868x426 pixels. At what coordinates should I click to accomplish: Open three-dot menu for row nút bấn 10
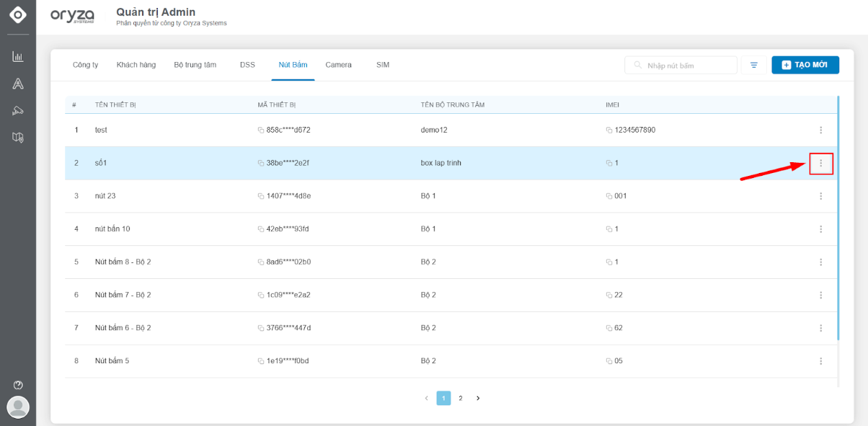(820, 229)
